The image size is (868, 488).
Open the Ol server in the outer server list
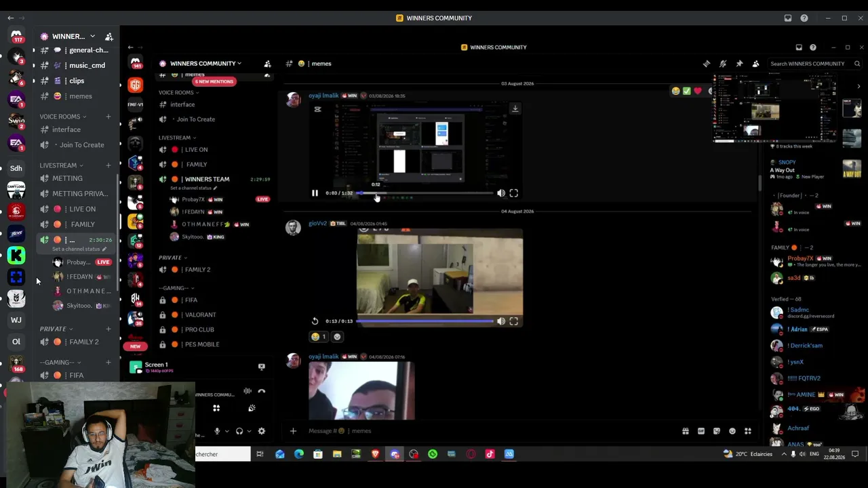(16, 342)
